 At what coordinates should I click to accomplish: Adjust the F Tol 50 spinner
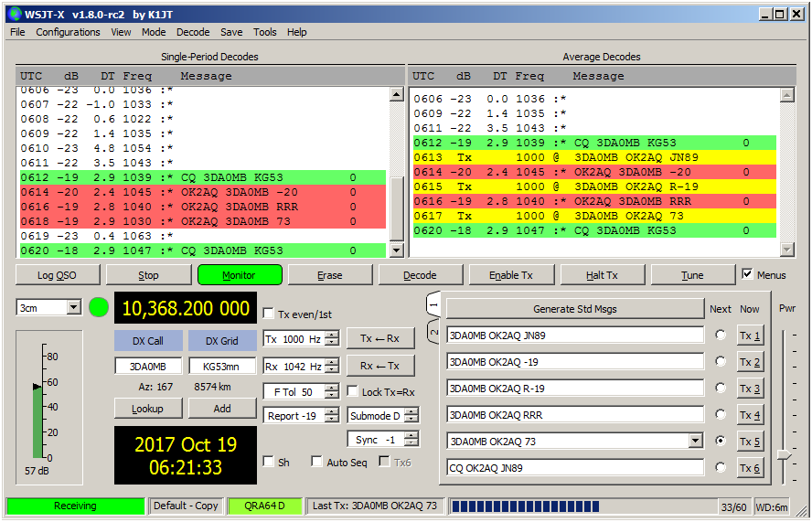tap(301, 392)
